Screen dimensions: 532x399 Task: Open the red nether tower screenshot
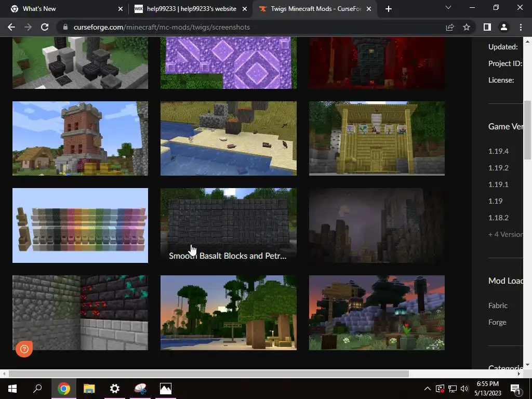377,63
